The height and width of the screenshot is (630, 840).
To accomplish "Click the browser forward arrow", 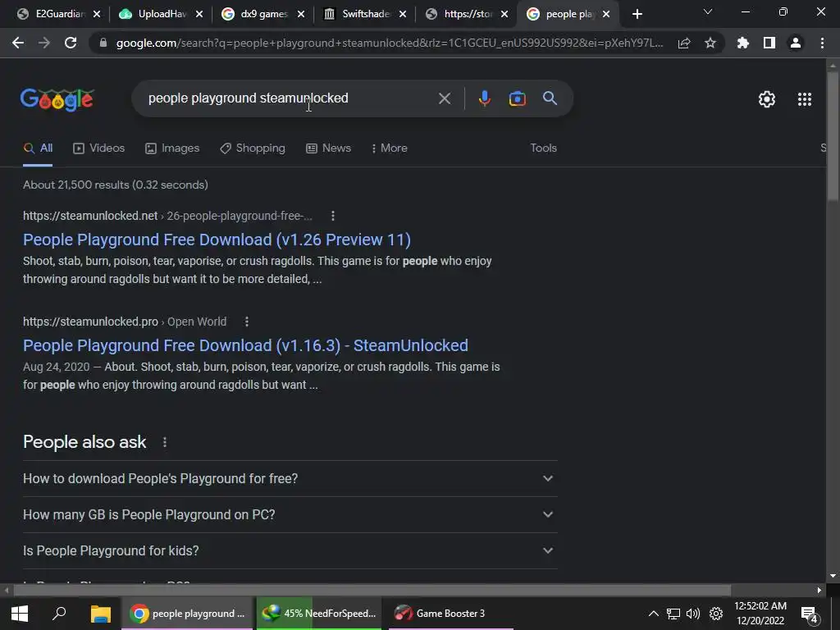I will (x=44, y=43).
